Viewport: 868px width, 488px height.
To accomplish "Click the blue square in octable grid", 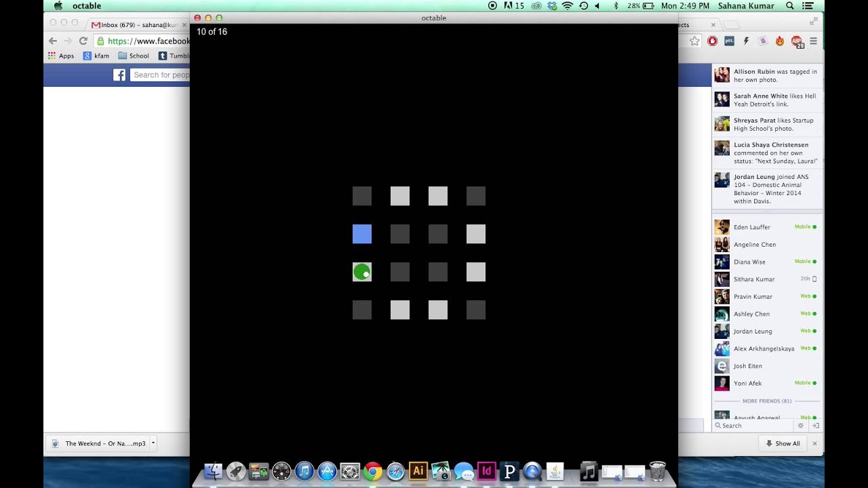I will point(362,234).
